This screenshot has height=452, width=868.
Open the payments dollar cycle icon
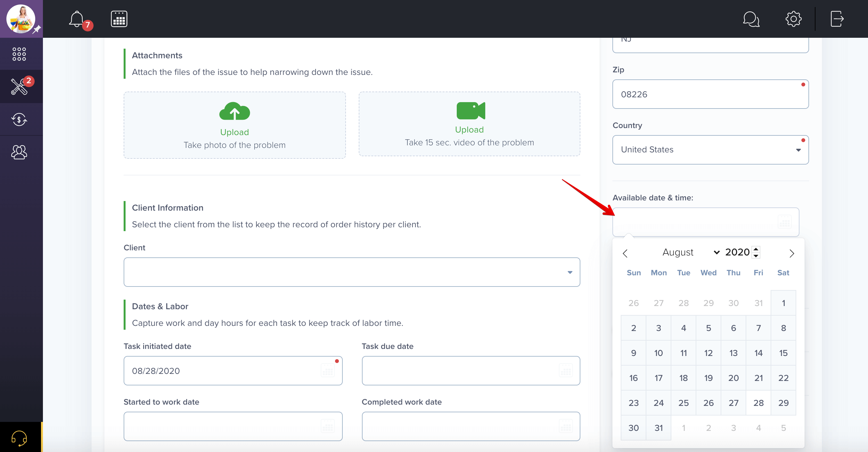coord(19,119)
